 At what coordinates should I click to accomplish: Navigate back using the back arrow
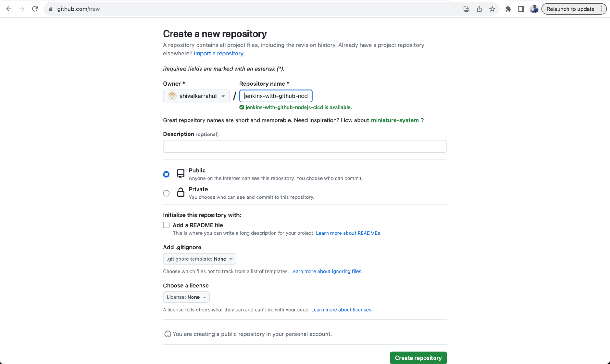pos(9,9)
